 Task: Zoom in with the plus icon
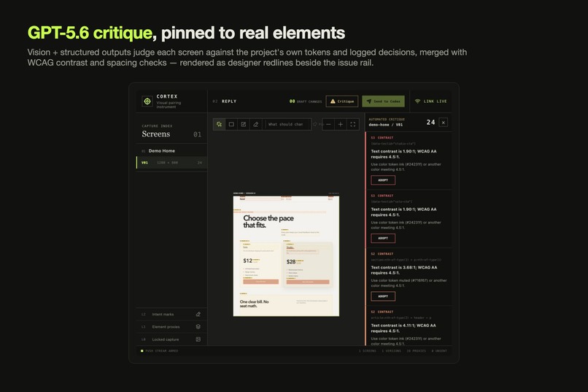[x=341, y=124]
